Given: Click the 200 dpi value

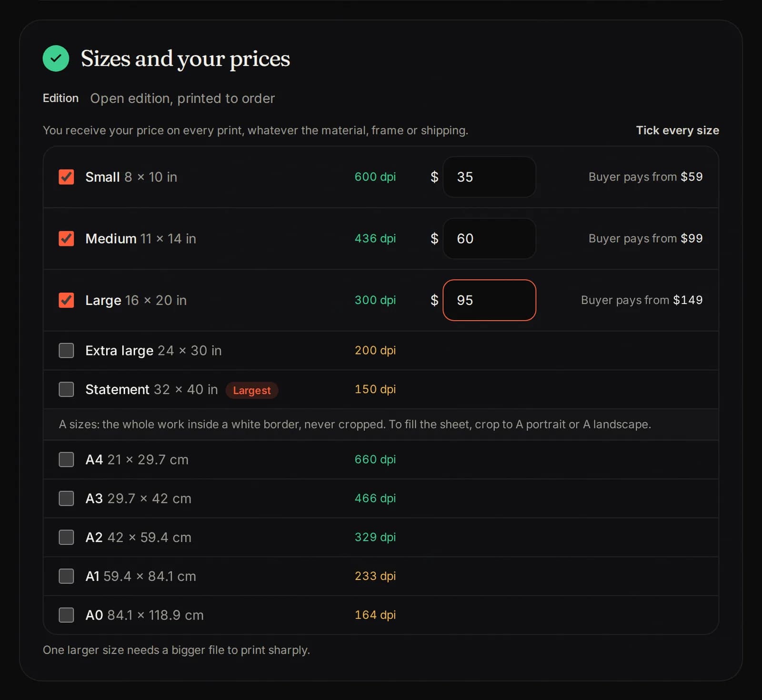Looking at the screenshot, I should tap(375, 350).
